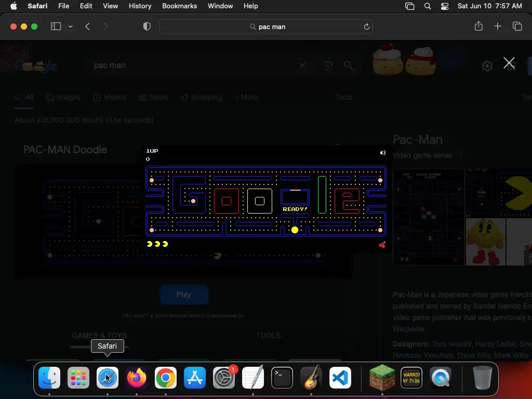Select the dimmed News search tab

154,97
